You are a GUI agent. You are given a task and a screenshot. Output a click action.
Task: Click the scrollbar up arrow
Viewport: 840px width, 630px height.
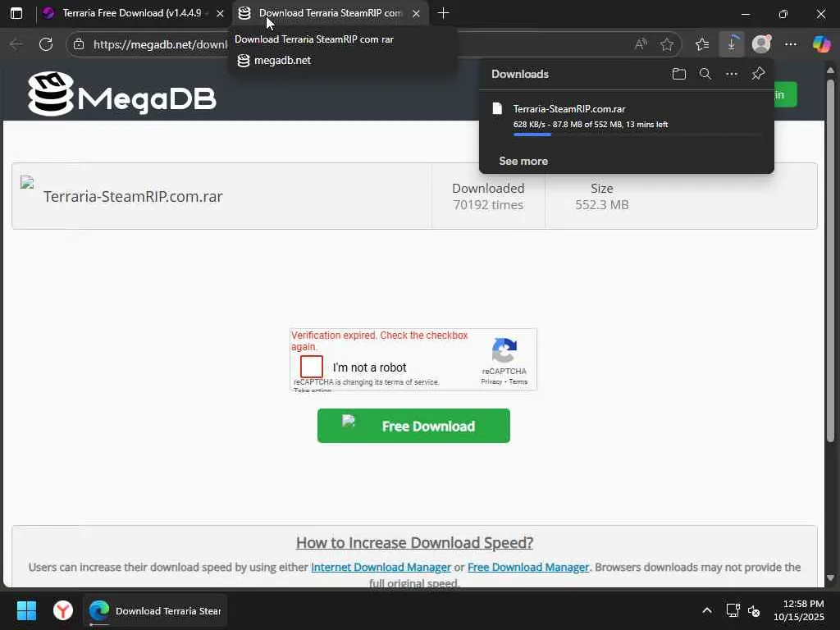click(830, 71)
